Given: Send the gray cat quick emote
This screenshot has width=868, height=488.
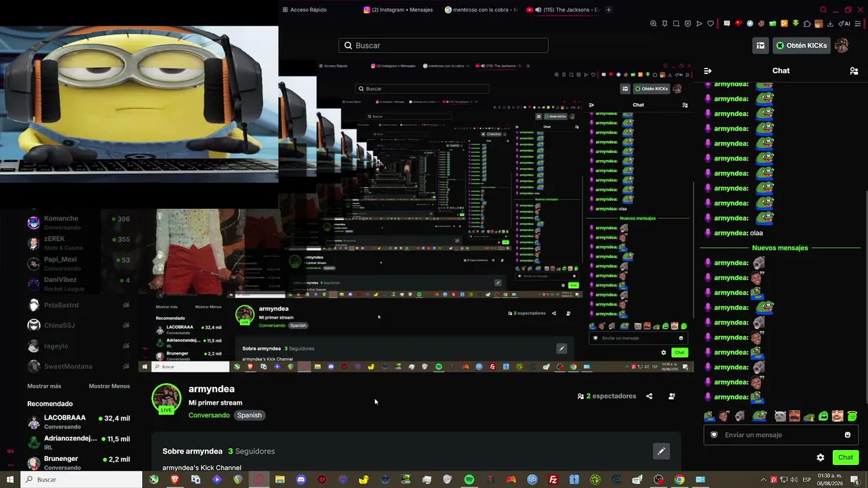Looking at the screenshot, I should click(x=780, y=416).
